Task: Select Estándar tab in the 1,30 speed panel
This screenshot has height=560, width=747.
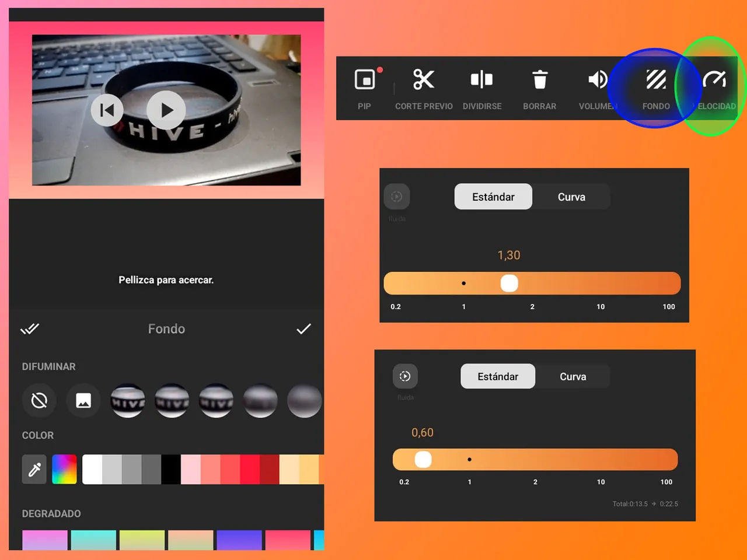Action: [493, 197]
